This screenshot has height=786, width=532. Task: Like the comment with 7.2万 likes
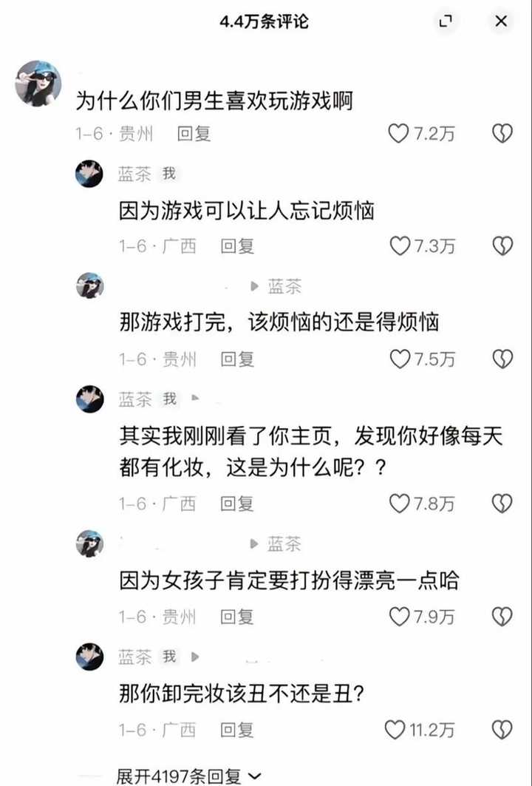coord(399,133)
